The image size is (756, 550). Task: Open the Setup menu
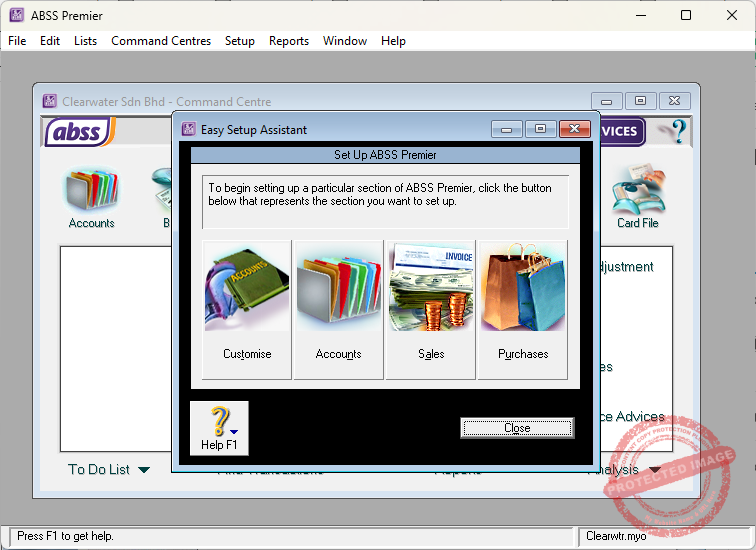point(240,41)
